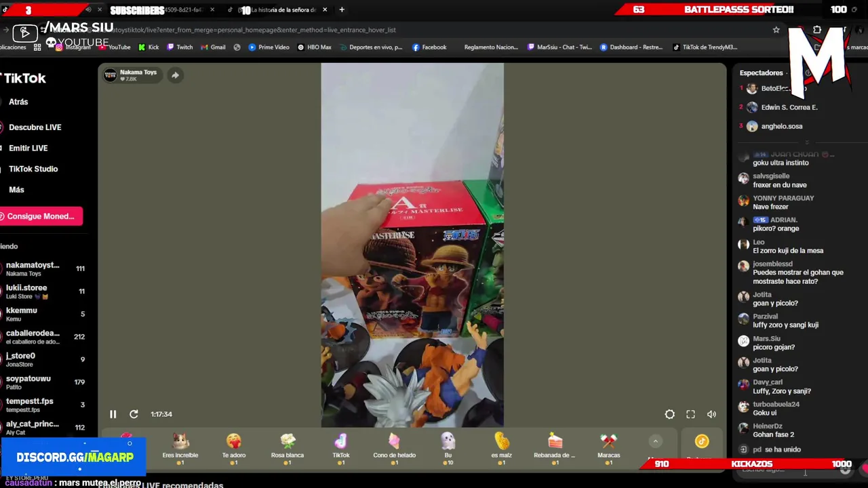Send the Cono de helado gift

click(395, 449)
